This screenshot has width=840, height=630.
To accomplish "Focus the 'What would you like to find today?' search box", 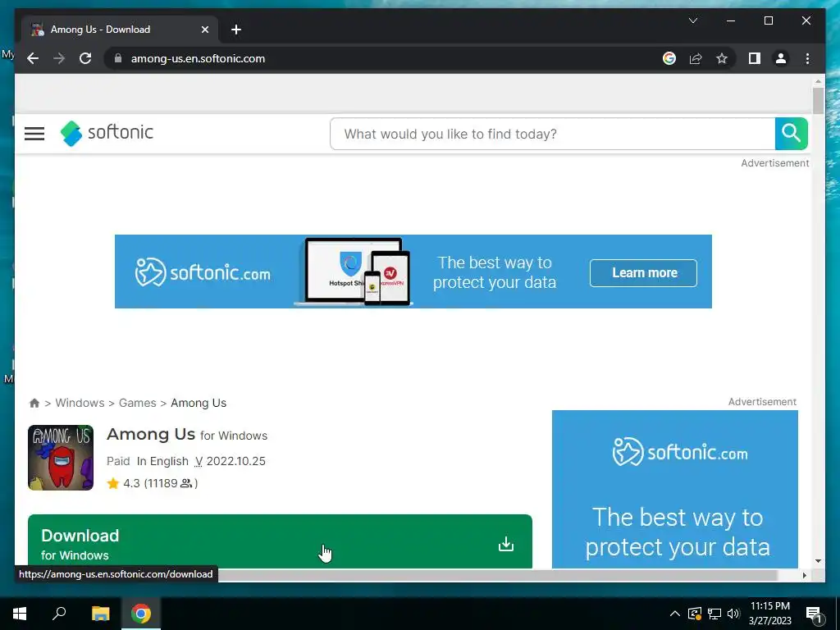I will point(552,134).
